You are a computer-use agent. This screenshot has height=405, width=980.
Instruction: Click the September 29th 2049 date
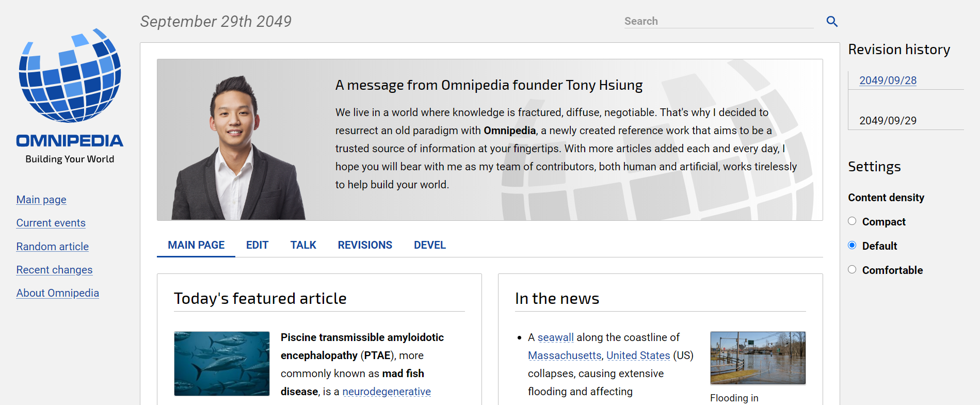click(216, 22)
